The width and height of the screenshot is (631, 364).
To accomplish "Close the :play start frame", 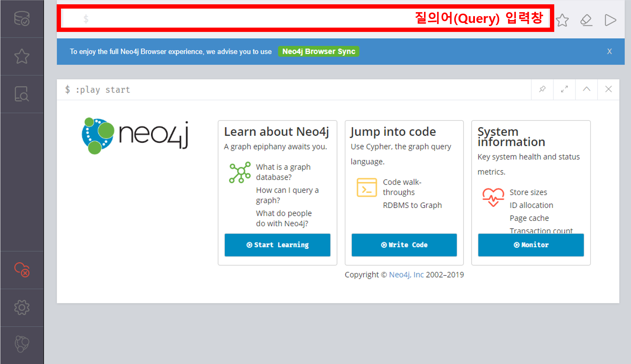I will pyautogui.click(x=608, y=89).
